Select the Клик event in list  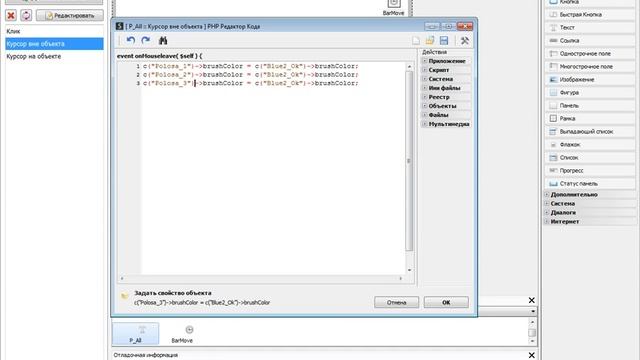click(x=54, y=31)
